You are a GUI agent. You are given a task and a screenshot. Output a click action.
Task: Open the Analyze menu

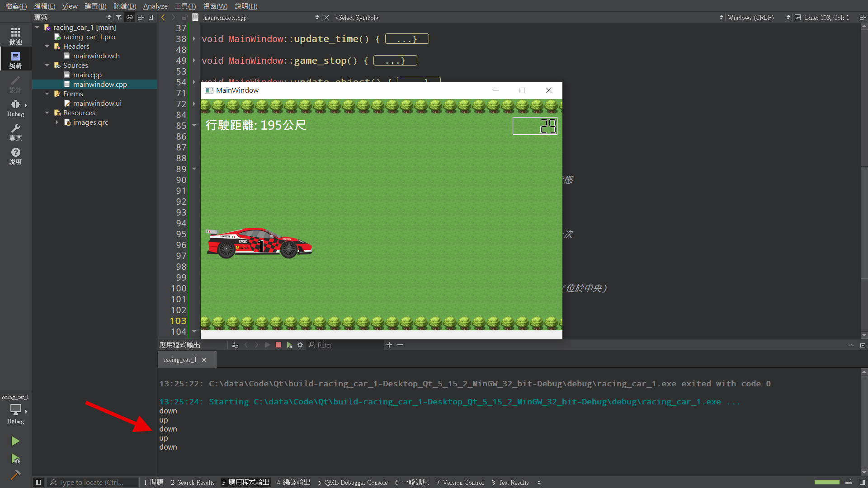coord(155,6)
